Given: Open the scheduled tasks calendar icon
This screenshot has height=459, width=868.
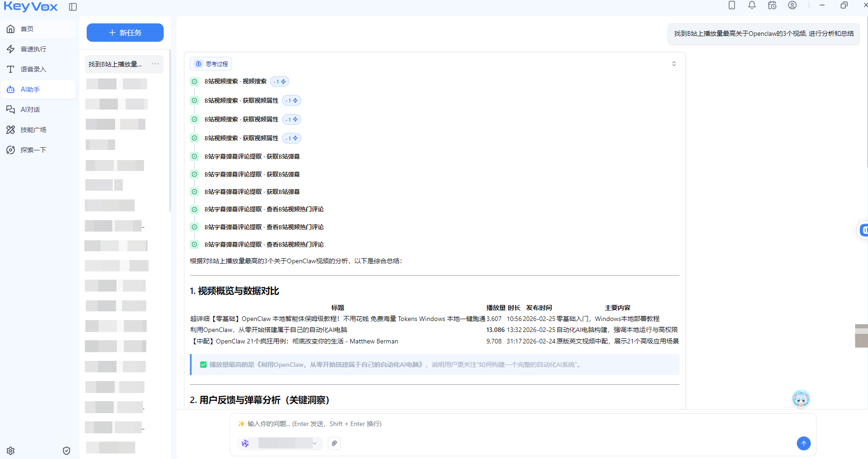Looking at the screenshot, I should click(x=772, y=6).
